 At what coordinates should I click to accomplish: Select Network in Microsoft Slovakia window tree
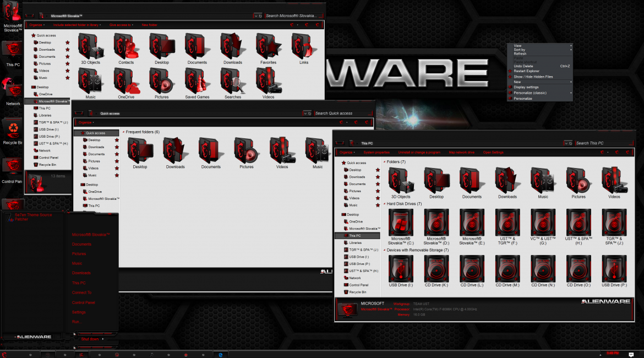[x=45, y=151]
